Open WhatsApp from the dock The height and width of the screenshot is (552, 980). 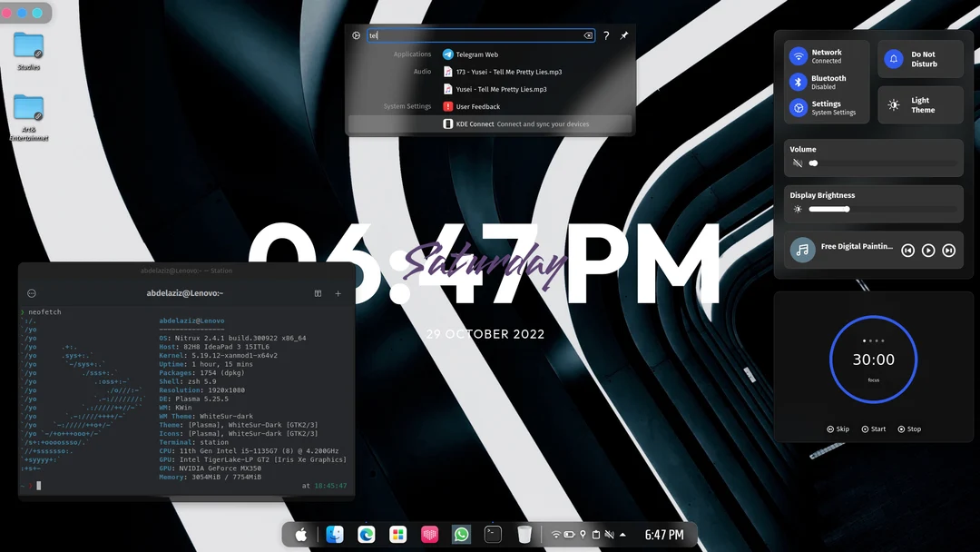[x=461, y=534]
